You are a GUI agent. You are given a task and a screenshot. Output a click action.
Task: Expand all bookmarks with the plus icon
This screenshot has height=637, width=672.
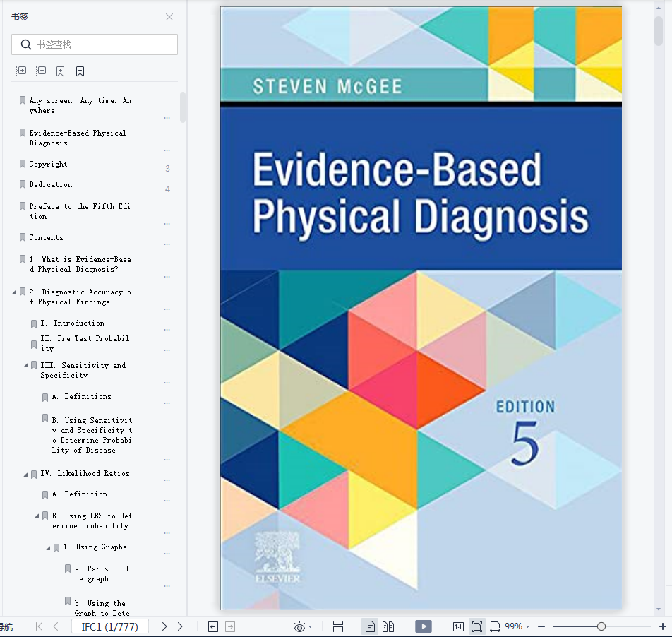click(x=21, y=71)
